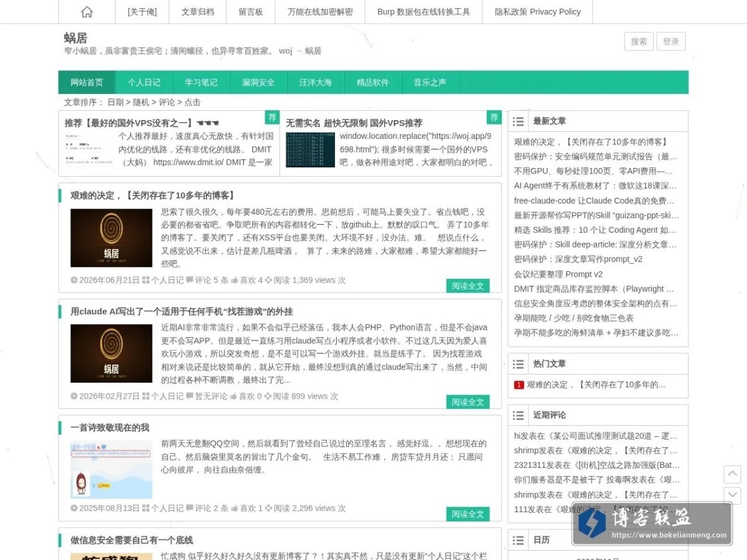
Task: Open comment by 2321311 on [街机]空战之路加强版
Action: [597, 465]
